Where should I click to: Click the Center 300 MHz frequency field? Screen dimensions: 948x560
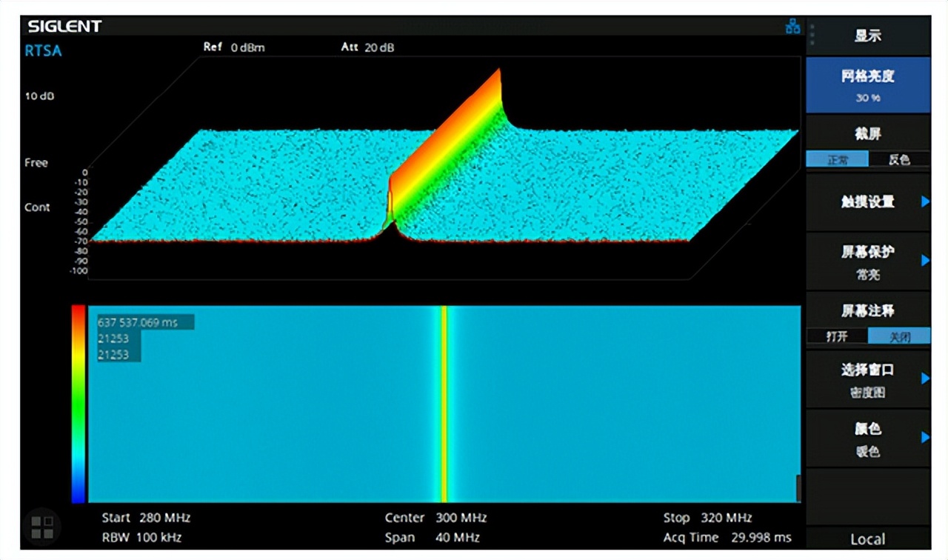click(x=435, y=518)
